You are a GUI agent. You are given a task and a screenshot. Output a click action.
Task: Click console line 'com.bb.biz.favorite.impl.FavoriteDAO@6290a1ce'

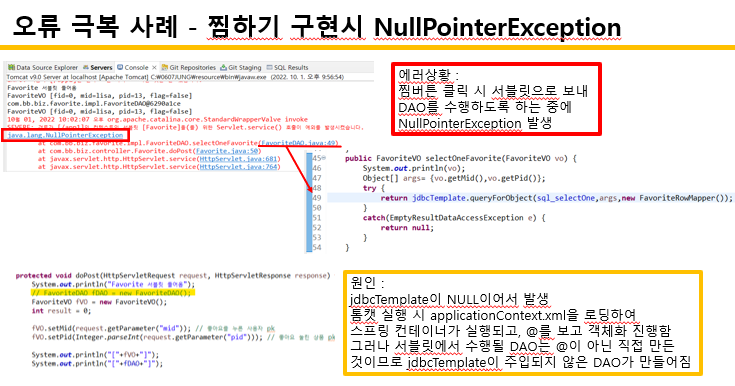[x=94, y=104]
